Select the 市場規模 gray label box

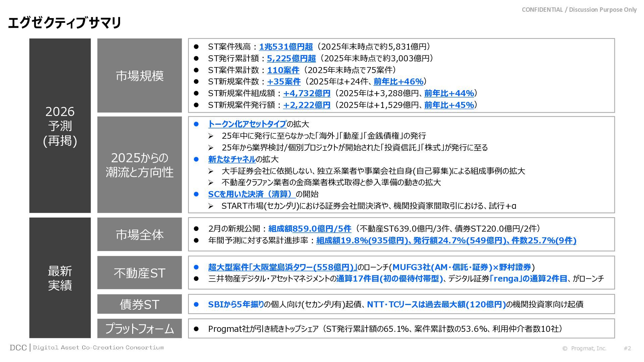tap(140, 75)
